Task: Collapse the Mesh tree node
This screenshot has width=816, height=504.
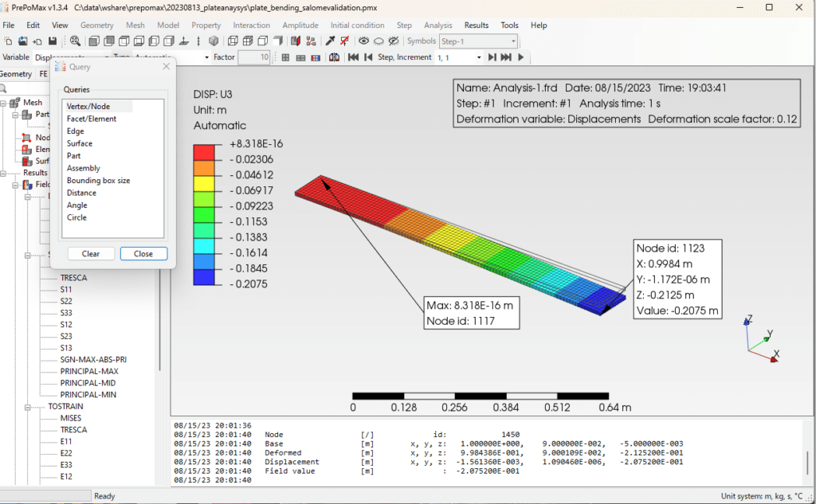Action: coord(4,103)
